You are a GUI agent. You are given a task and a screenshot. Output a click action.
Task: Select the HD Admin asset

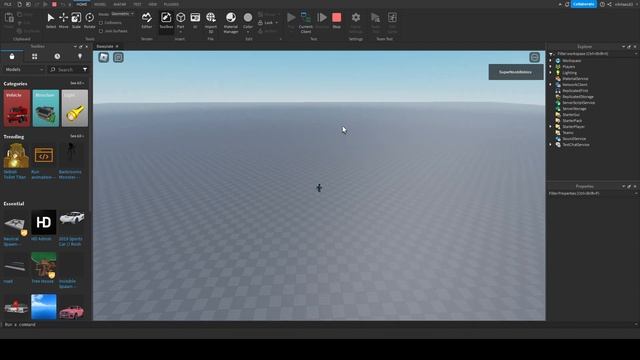point(44,225)
